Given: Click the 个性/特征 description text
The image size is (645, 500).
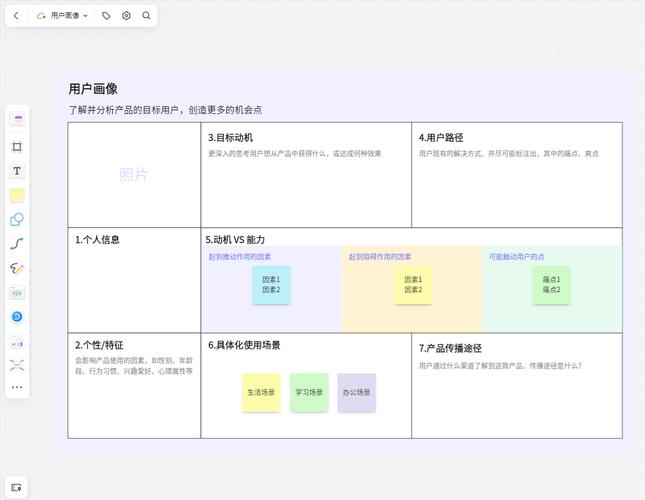Looking at the screenshot, I should point(134,366).
